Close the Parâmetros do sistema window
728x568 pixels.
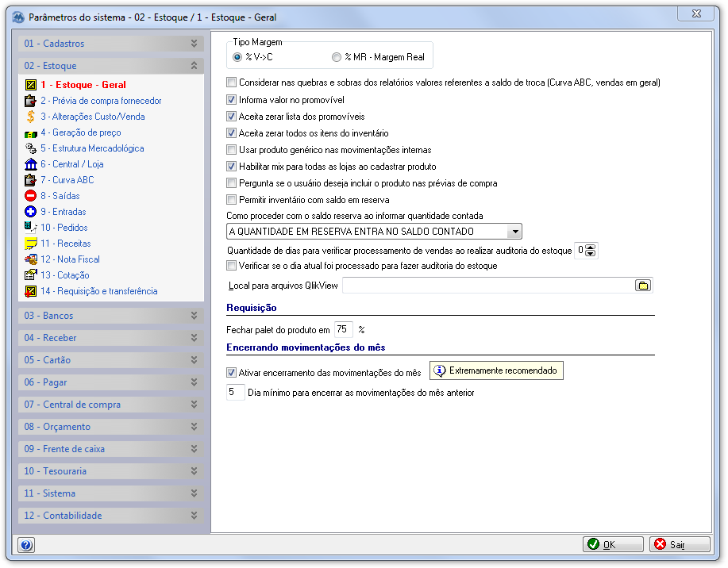tap(695, 14)
